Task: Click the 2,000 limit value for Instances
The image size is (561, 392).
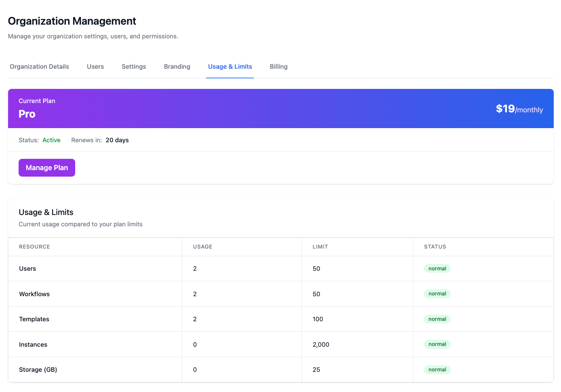Action: 321,345
